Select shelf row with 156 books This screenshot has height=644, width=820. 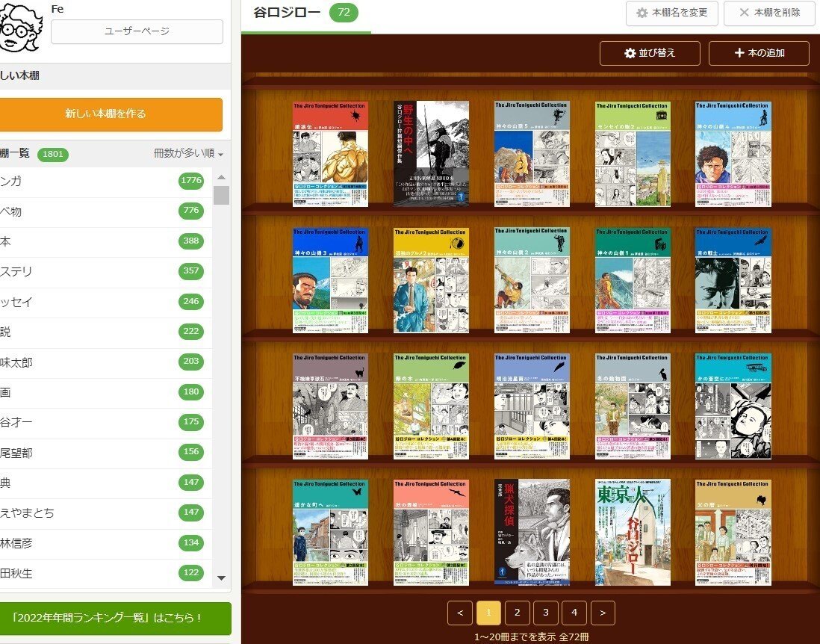tap(106, 453)
